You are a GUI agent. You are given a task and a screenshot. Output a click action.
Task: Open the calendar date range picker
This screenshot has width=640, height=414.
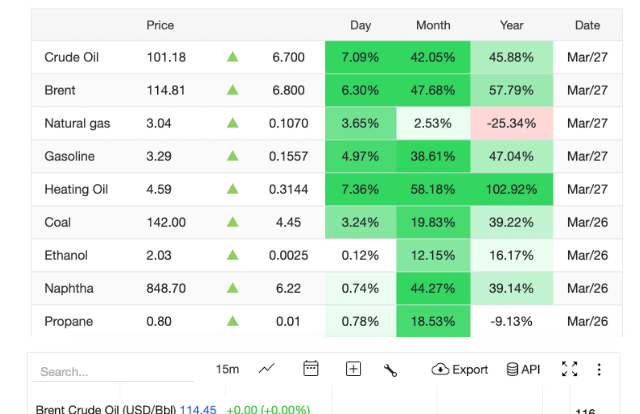[x=311, y=369]
